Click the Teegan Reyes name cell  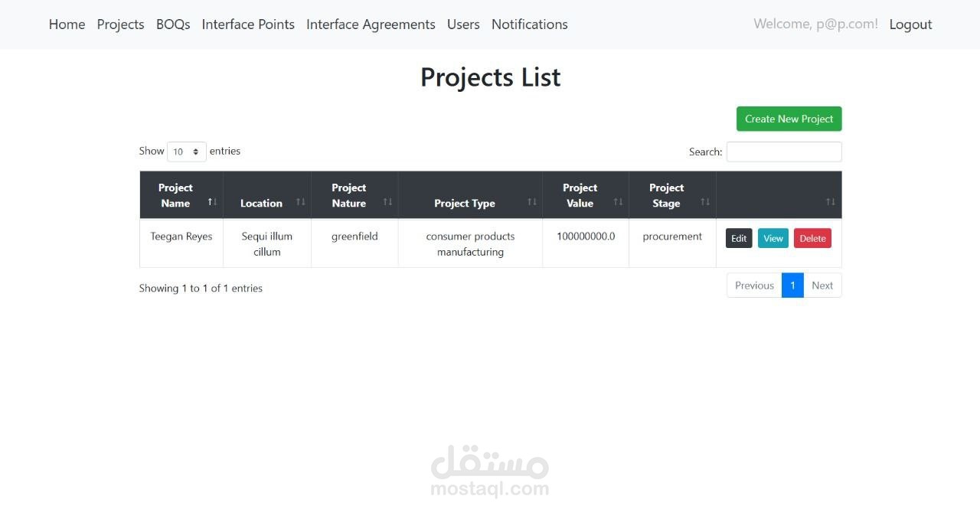coord(181,243)
